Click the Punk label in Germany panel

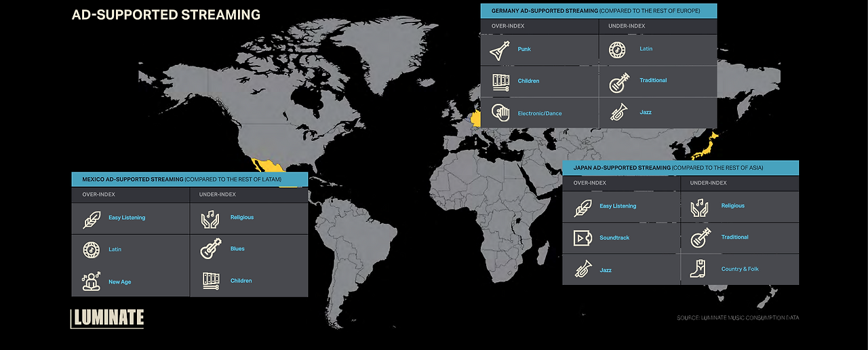click(524, 50)
